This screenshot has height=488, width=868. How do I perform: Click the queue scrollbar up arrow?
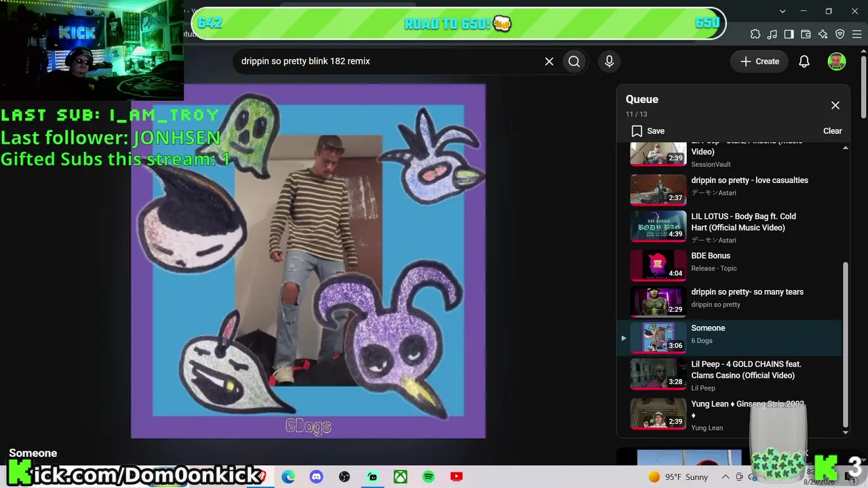(845, 148)
